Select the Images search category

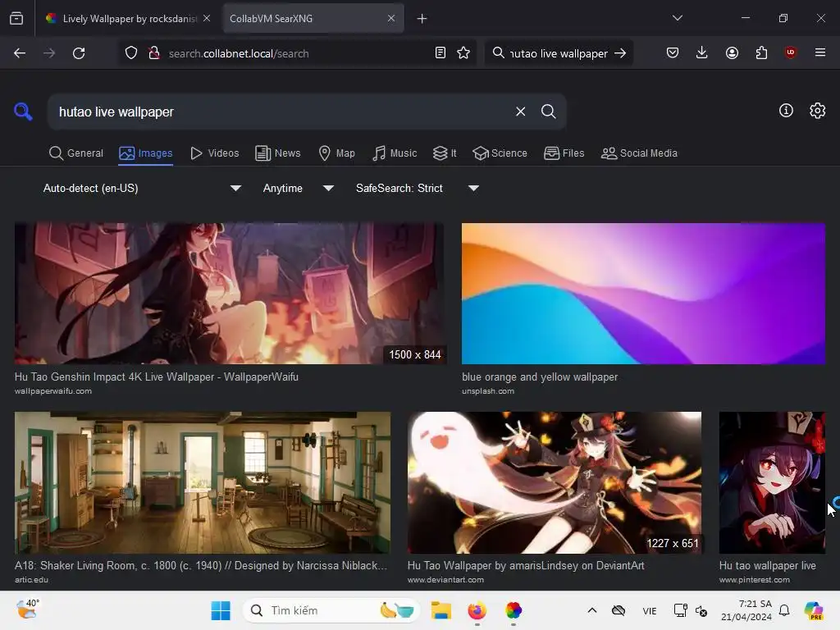(146, 153)
